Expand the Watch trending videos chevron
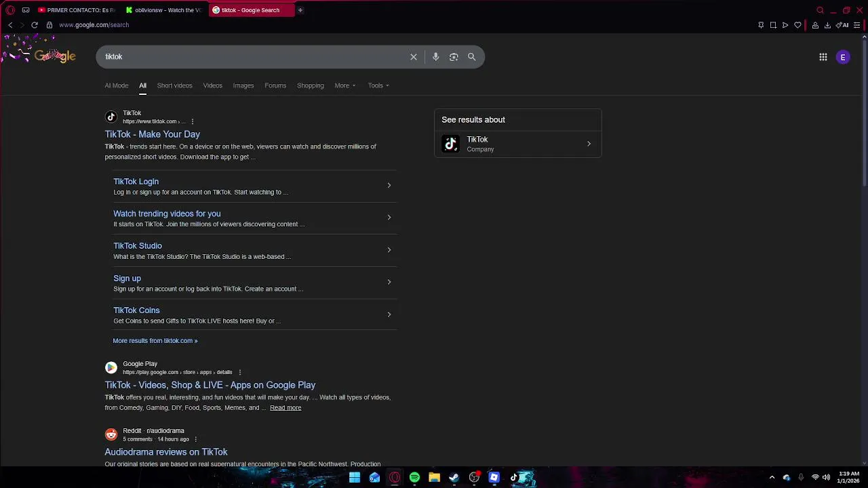 click(x=389, y=218)
